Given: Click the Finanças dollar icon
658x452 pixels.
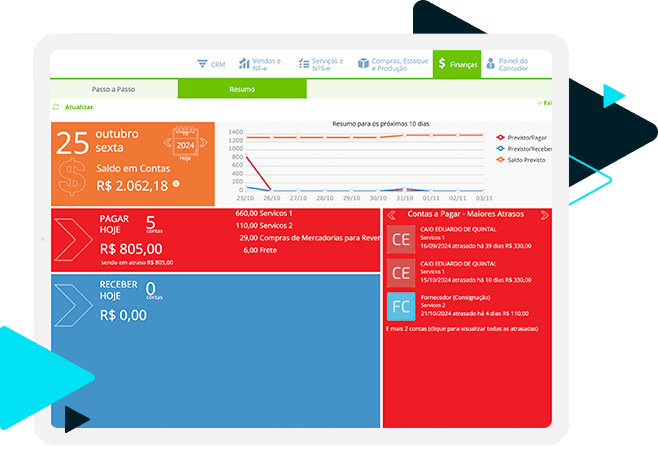Looking at the screenshot, I should [x=442, y=63].
